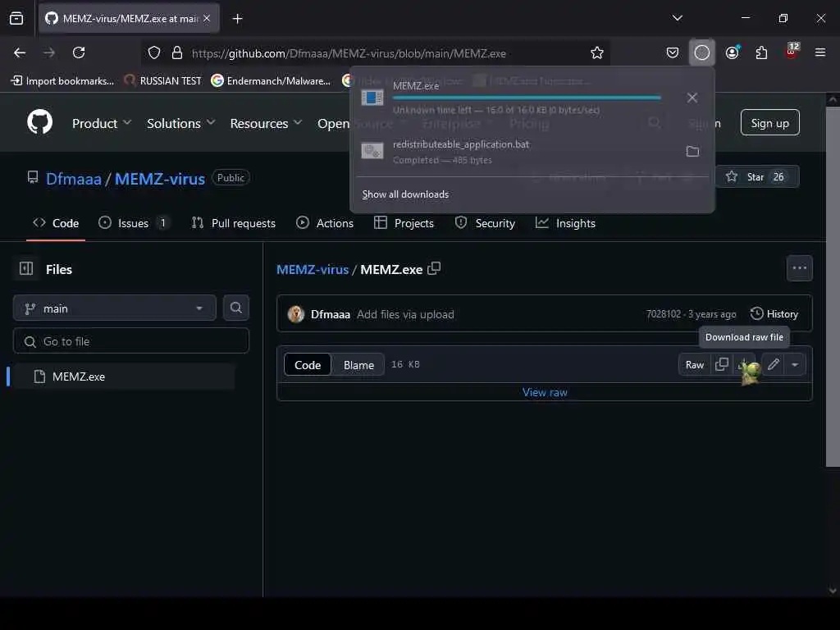The height and width of the screenshot is (630, 840).
Task: Reload the page with the refresh icon
Action: coord(79,52)
